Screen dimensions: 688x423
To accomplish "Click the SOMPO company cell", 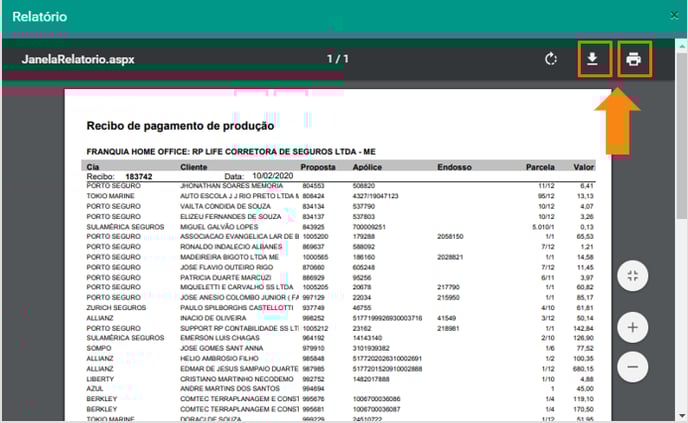I will pos(99,348).
